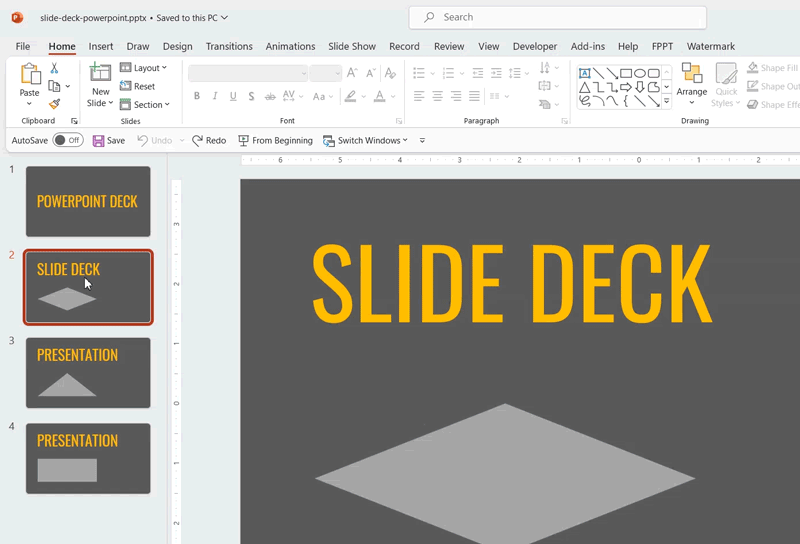Open the Paragraph dialog launcher

[564, 121]
